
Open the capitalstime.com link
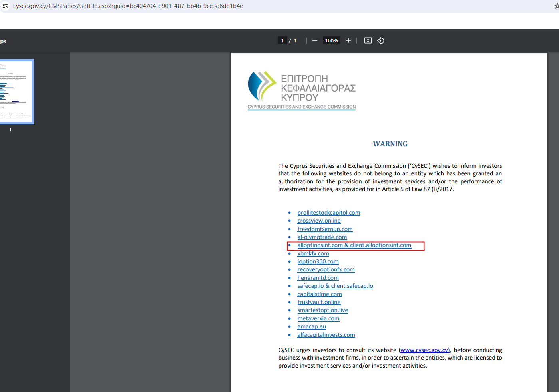pyautogui.click(x=320, y=294)
